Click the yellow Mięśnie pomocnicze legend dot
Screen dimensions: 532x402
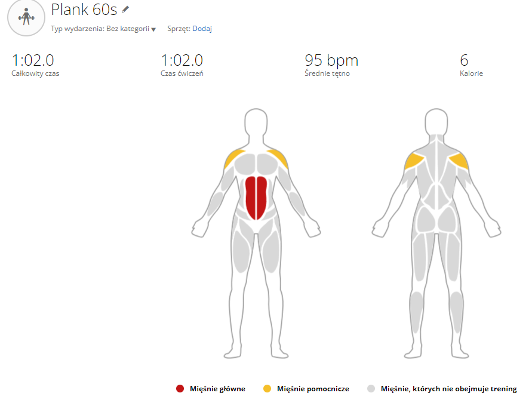coord(267,389)
